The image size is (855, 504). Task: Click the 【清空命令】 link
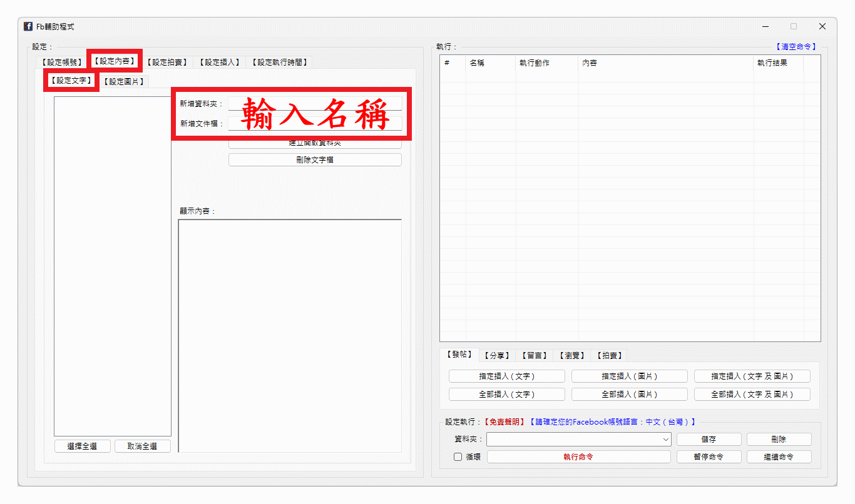[x=796, y=47]
